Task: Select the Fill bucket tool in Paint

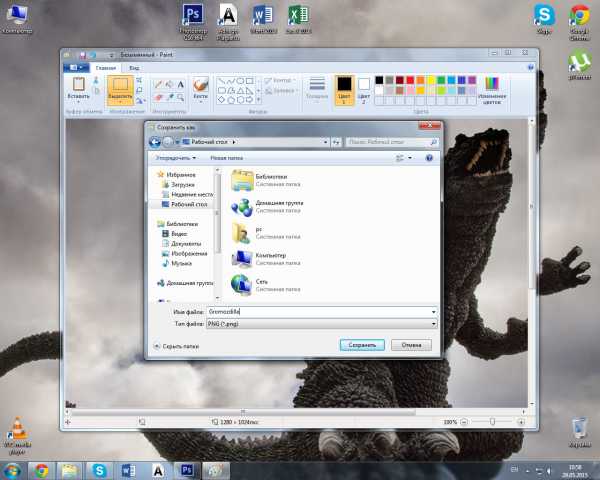Action: (x=169, y=85)
